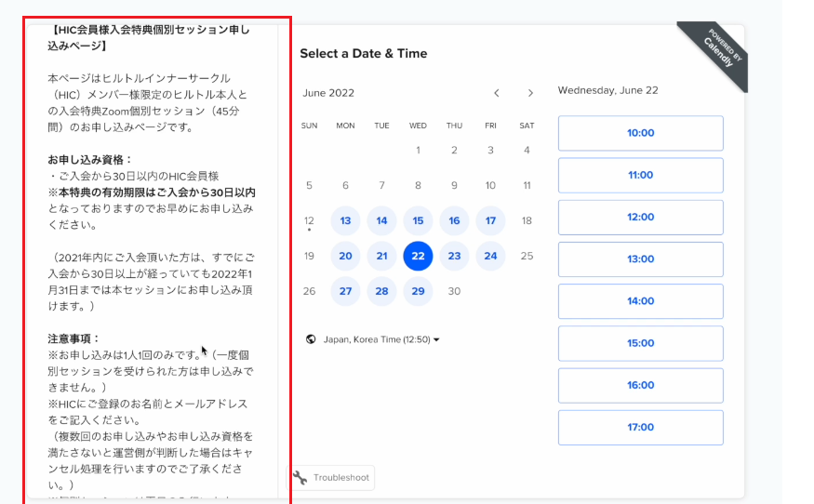Click the globe time zone icon
814x504 pixels.
point(311,339)
